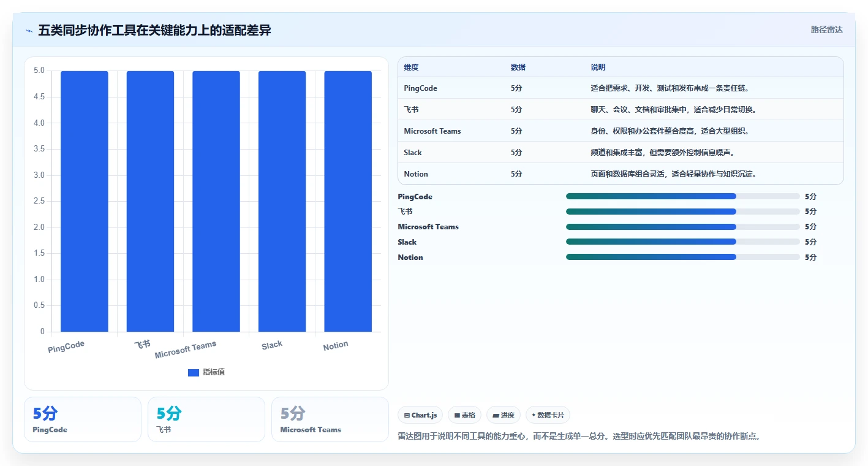Click the PingCode progress bar

click(683, 196)
